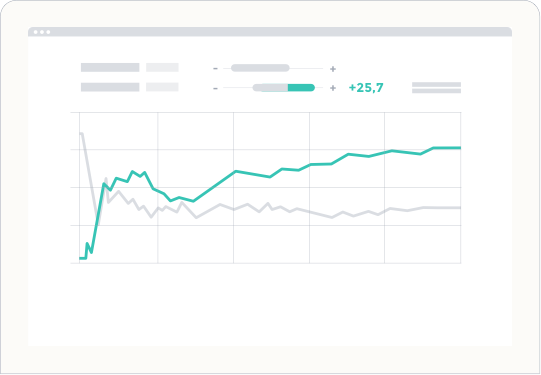Select the lower-left dark gray placeholder bar
This screenshot has height=375, width=541.
[110, 87]
